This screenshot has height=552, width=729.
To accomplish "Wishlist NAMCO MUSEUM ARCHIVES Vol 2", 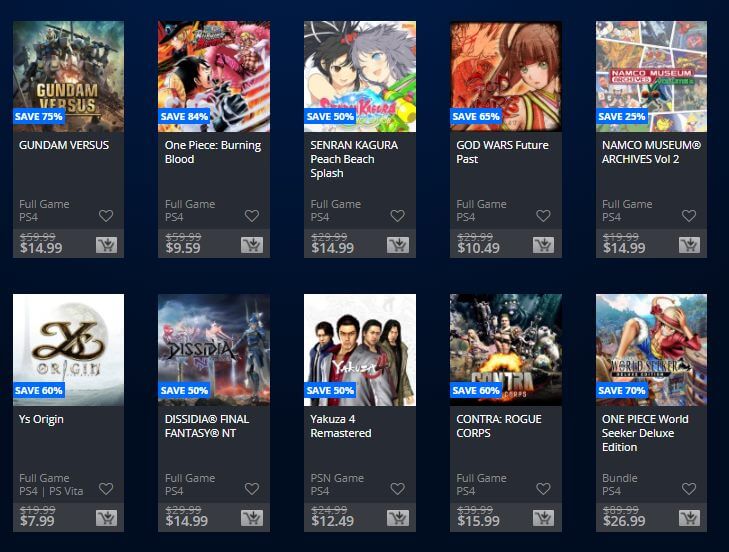I will pyautogui.click(x=689, y=216).
